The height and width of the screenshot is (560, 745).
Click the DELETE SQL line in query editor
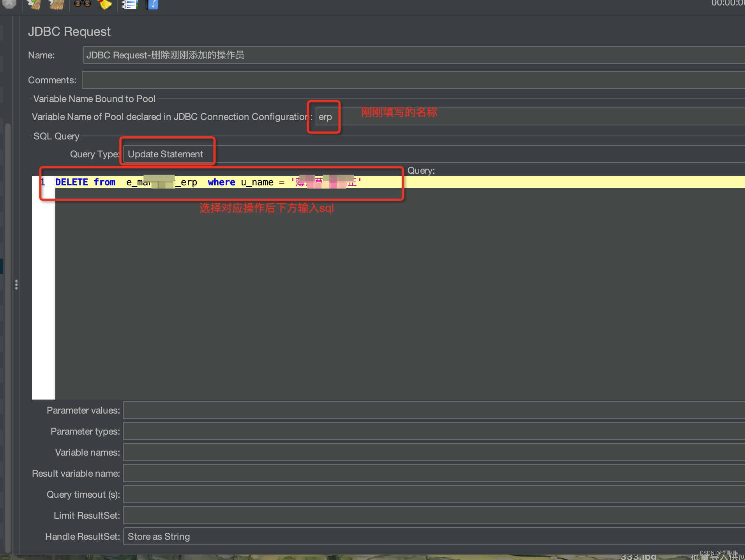tap(400, 182)
